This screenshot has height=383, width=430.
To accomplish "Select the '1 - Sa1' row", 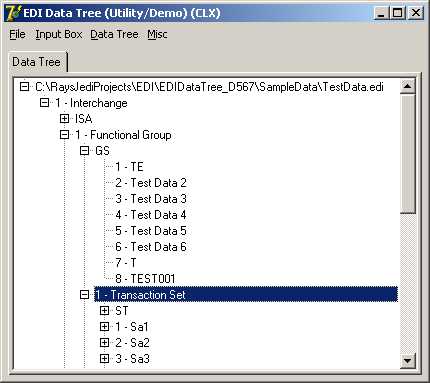I will point(132,327).
